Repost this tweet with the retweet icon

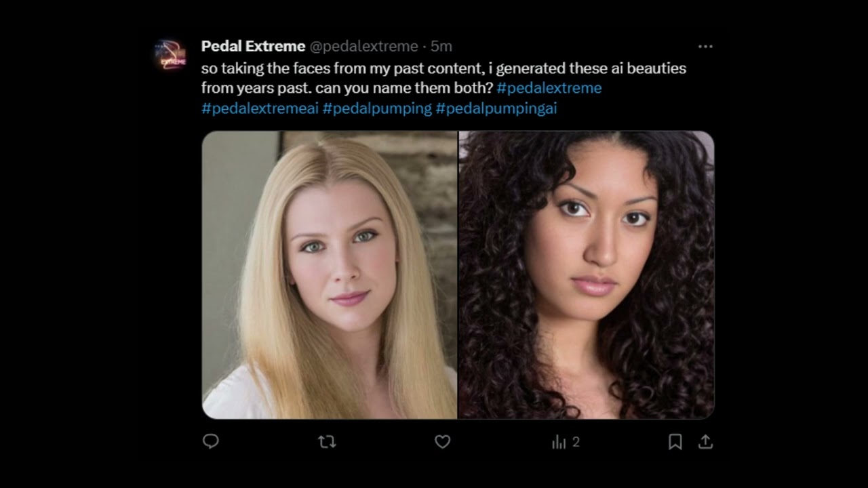327,442
